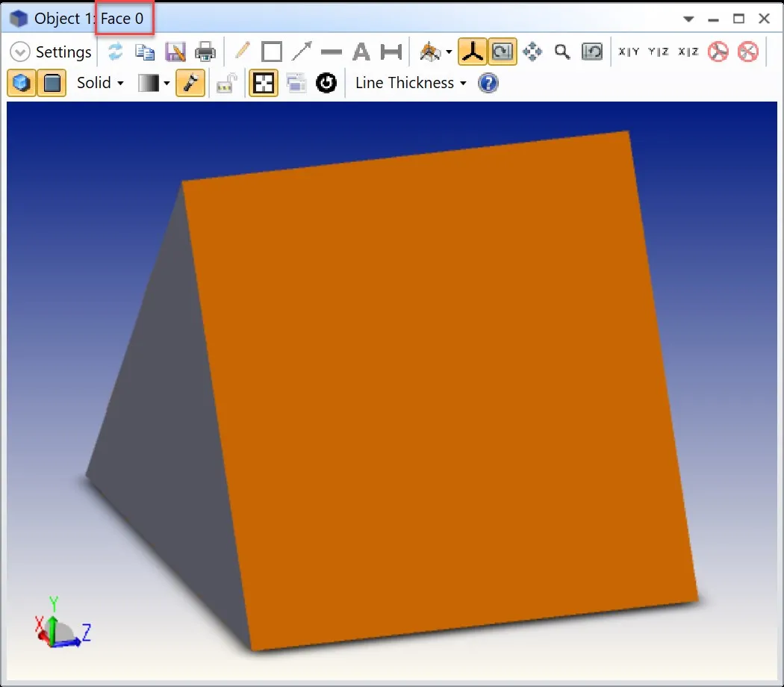784x687 pixels.
Task: Toggle the coordinate axes triad button
Action: (x=472, y=52)
